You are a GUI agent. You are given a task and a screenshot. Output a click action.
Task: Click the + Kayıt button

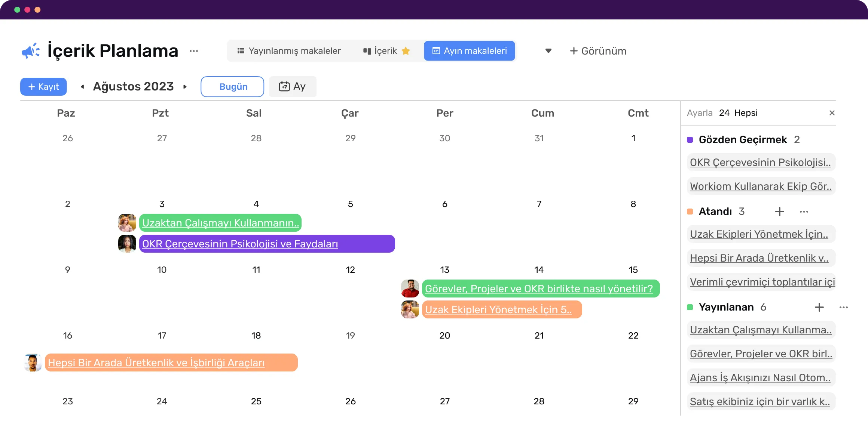43,87
